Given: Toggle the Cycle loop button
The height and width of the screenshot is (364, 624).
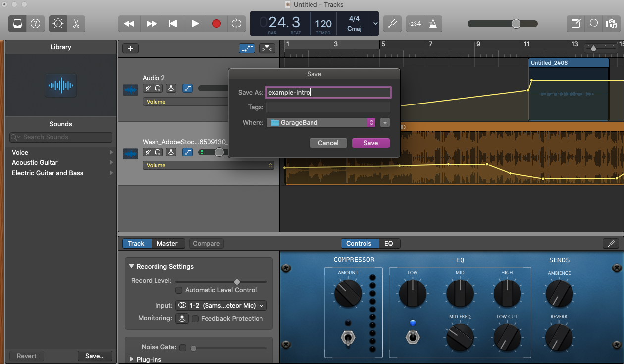Looking at the screenshot, I should pos(236,24).
